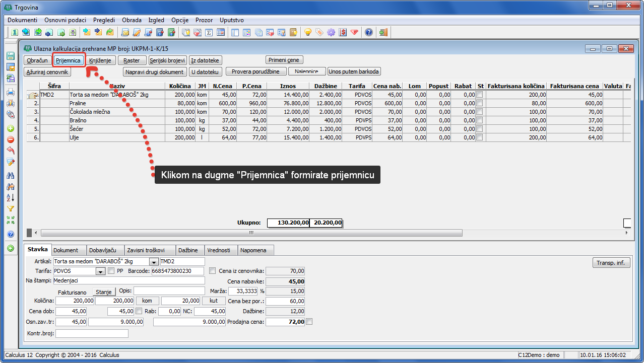Tick the checkbox left of the Rab field

pyautogui.click(x=139, y=311)
